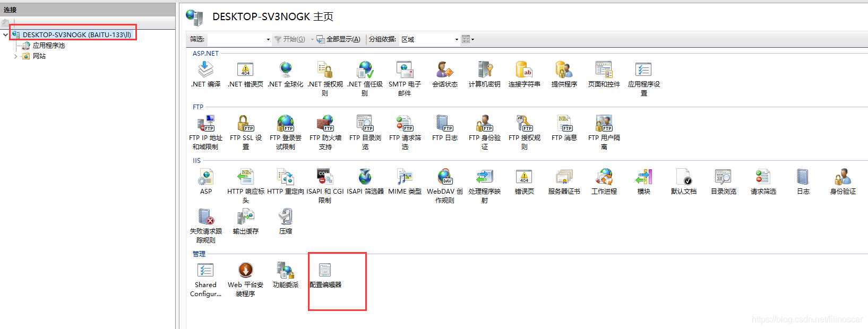Open FTP 登录尝试限制

pyautogui.click(x=286, y=132)
